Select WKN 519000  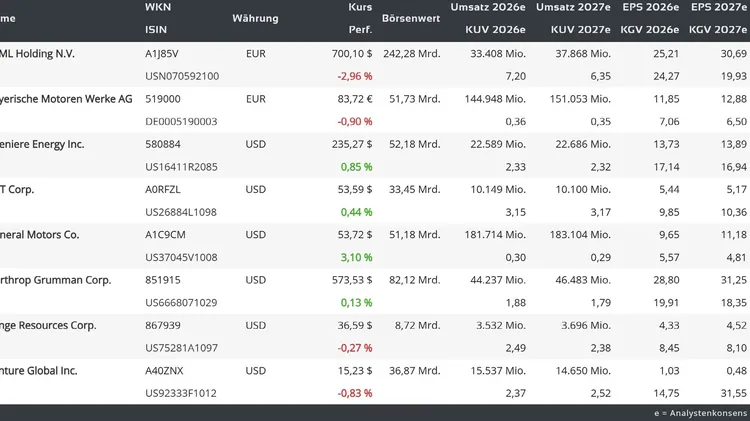point(163,99)
